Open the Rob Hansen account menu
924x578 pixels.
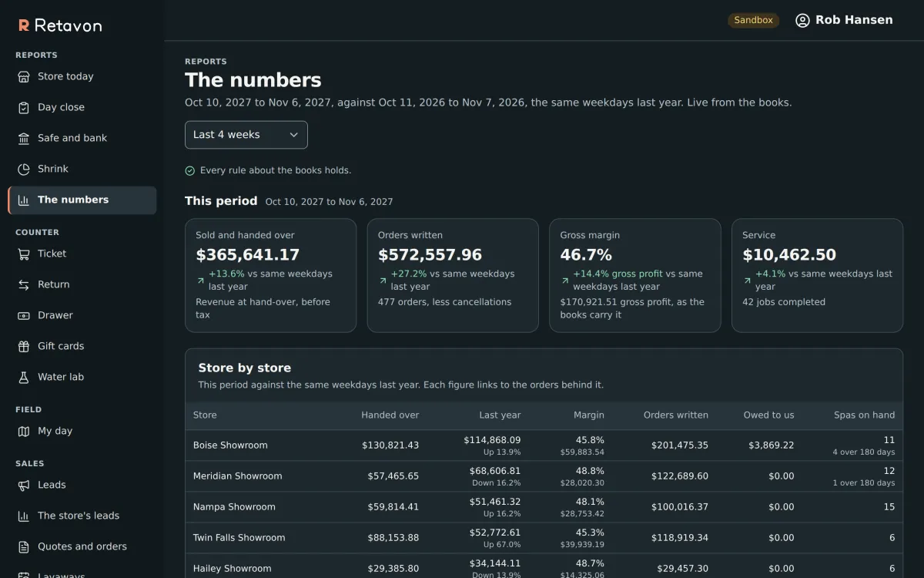pos(844,20)
